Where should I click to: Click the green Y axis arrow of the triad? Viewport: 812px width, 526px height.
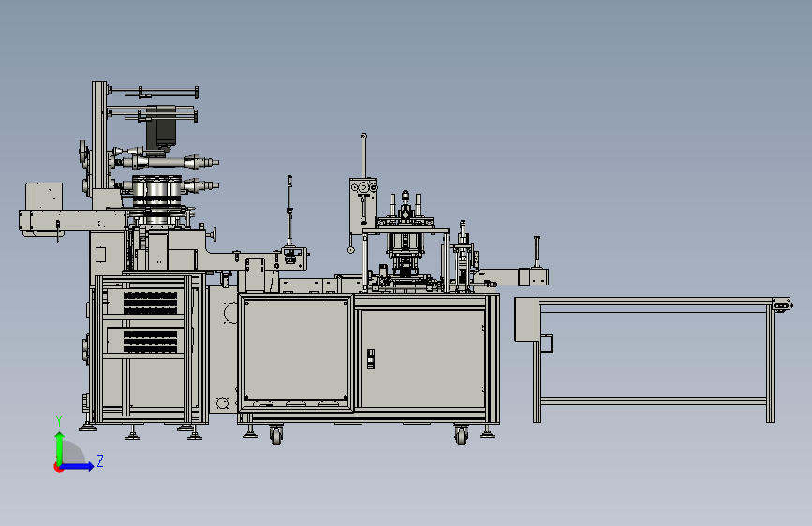(x=60, y=447)
